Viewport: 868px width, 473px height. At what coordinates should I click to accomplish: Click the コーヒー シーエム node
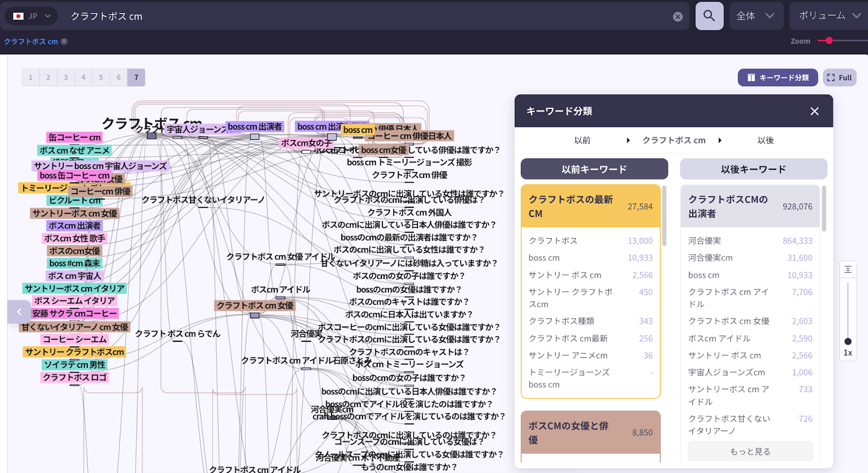(75, 339)
